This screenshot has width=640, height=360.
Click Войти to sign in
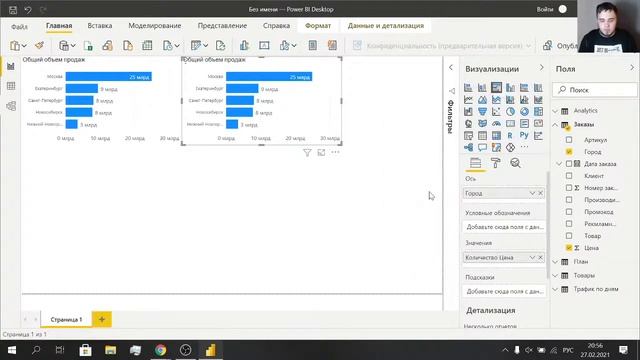(545, 9)
